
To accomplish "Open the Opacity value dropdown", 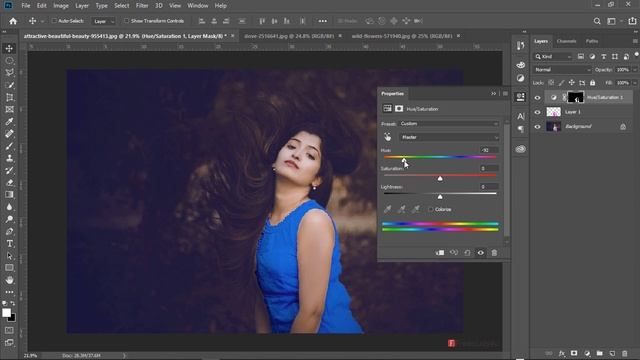I will 634,70.
